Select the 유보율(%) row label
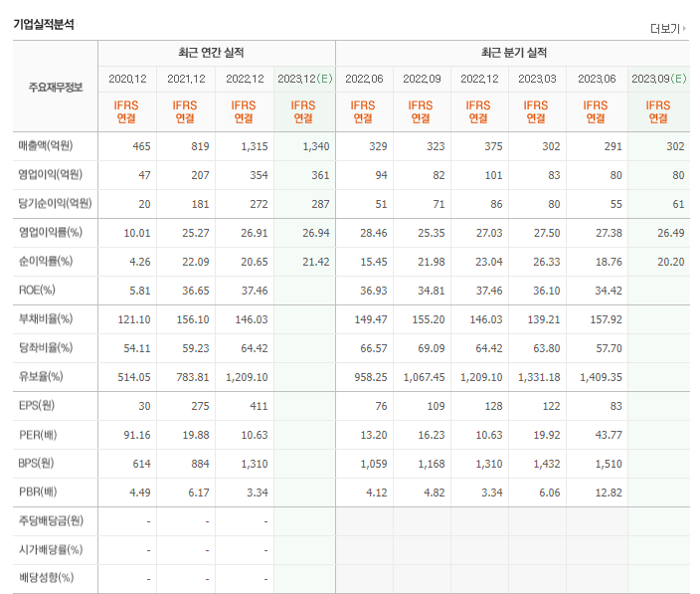700x594 pixels. (x=40, y=376)
